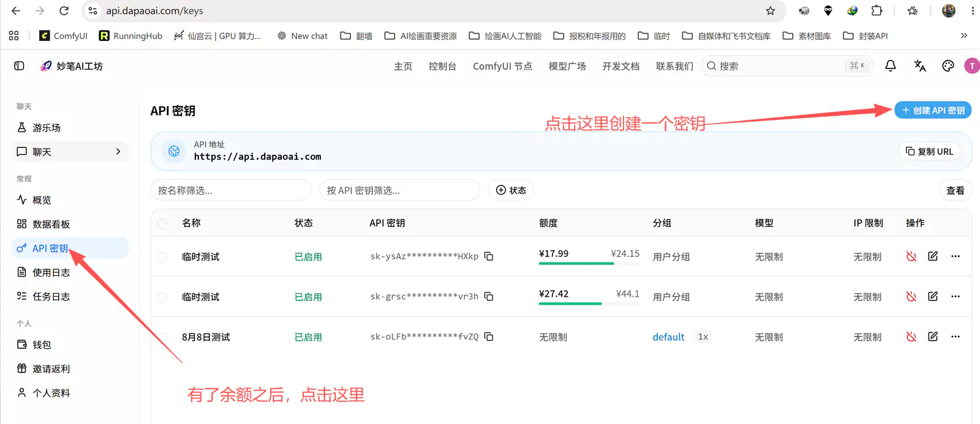Click 复制 URL button
Viewport: 980px width, 424px height.
coord(929,151)
